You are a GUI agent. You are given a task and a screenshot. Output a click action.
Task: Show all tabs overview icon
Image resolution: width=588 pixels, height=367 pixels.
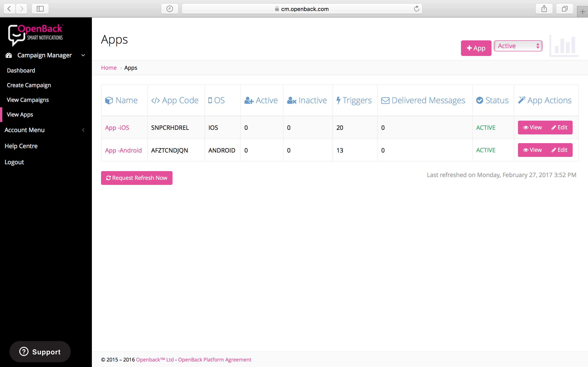pyautogui.click(x=565, y=9)
